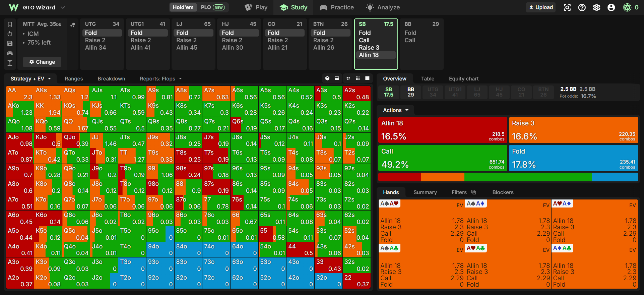Click the vertical expand arrows sidebar icon

click(10, 63)
